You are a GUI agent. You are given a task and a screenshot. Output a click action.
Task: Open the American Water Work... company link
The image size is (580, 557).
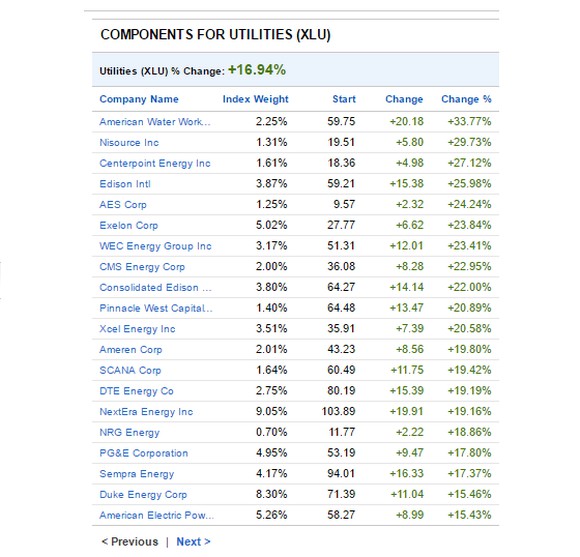(155, 122)
